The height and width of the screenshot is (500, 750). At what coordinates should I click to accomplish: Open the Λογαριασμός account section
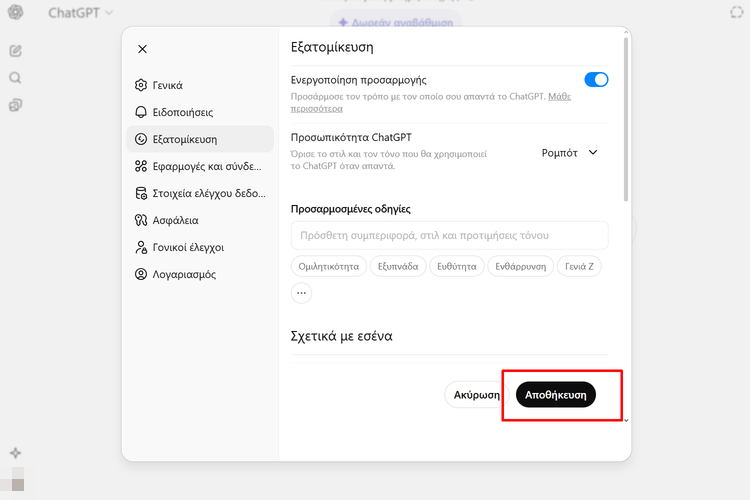(x=183, y=274)
